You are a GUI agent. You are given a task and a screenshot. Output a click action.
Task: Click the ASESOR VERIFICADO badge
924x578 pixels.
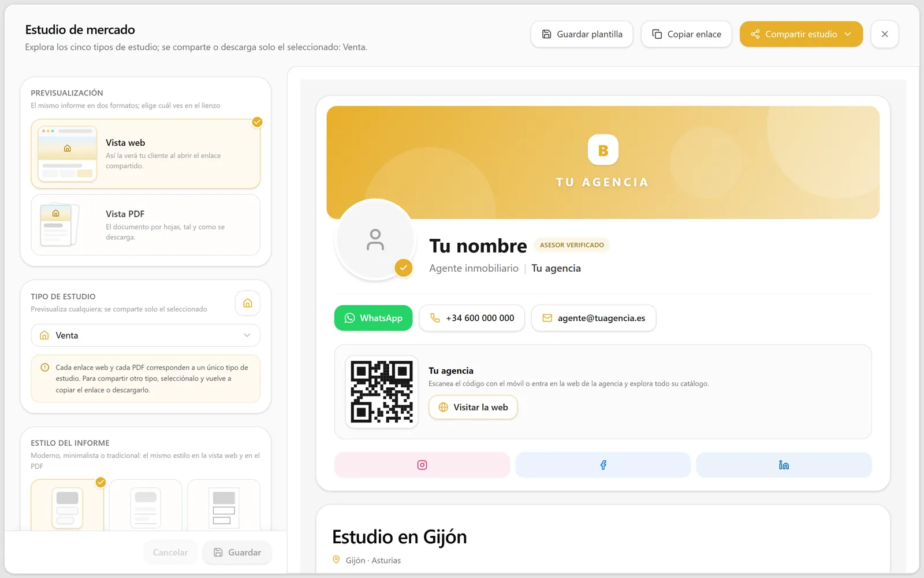point(572,245)
